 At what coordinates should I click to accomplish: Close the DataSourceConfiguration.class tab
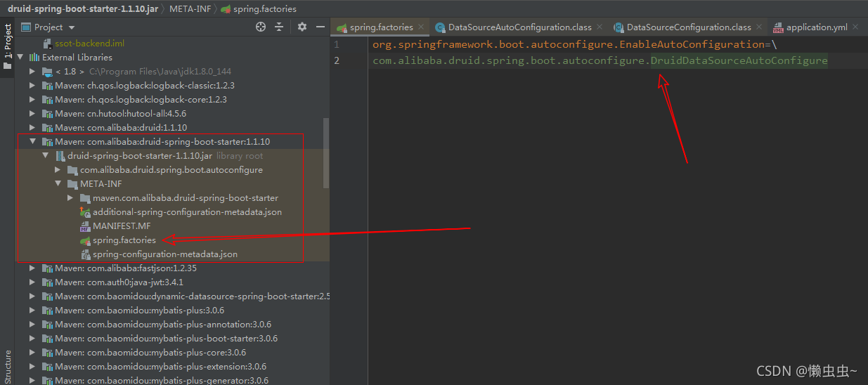coord(759,27)
